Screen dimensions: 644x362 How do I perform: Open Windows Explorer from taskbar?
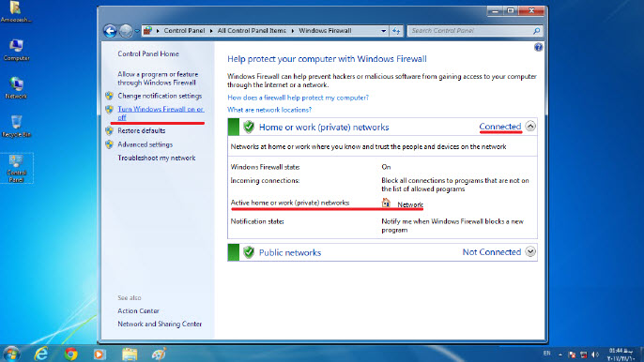[x=130, y=354]
